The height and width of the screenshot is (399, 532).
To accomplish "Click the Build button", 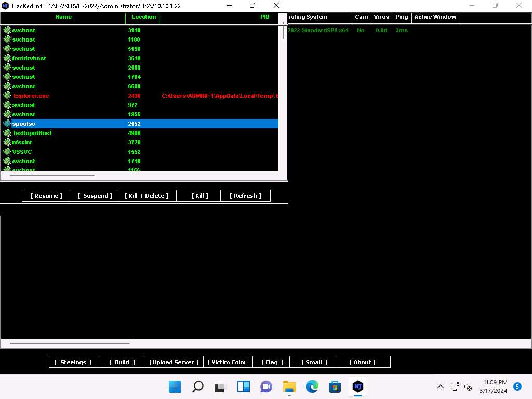I will coord(122,362).
